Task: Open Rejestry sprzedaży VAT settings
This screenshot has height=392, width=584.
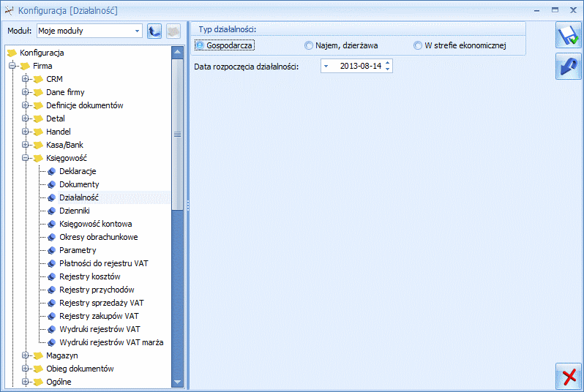Action: [101, 303]
